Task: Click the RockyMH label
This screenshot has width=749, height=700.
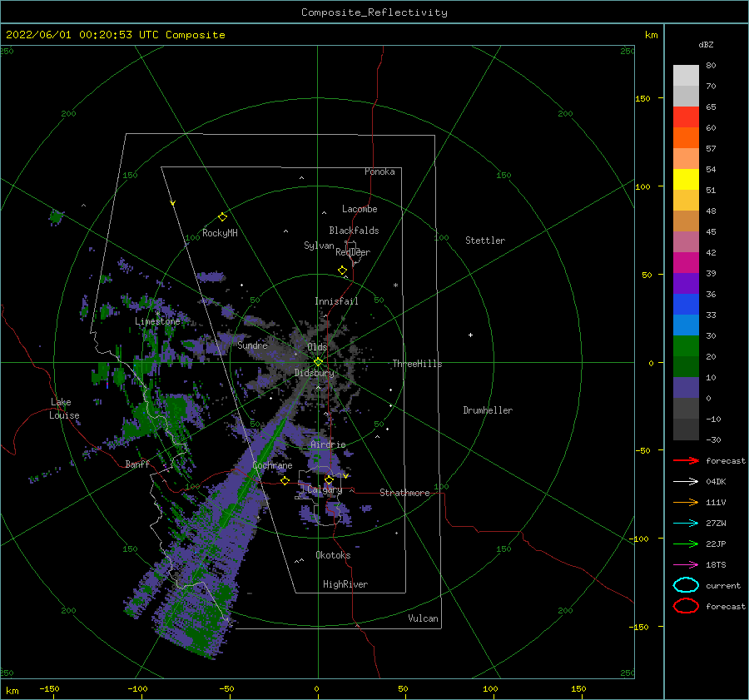Action: [220, 233]
